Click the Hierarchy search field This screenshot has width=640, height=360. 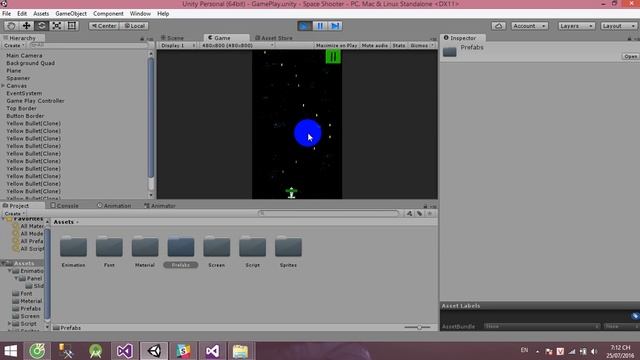[88, 45]
